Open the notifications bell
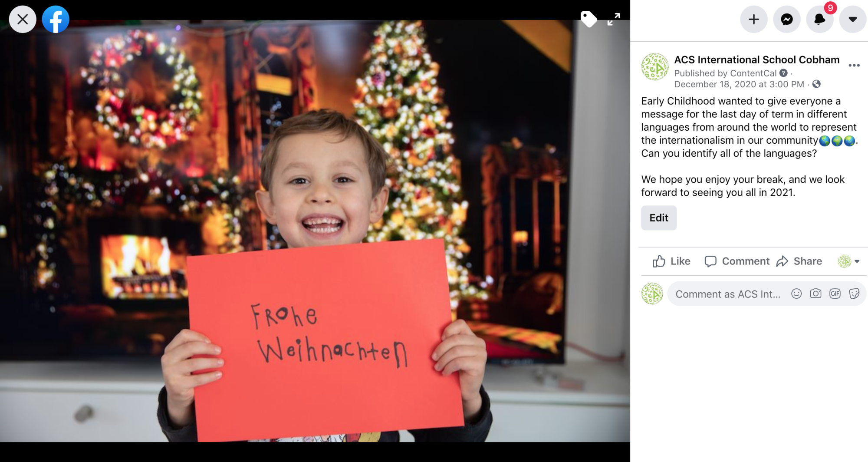This screenshot has height=462, width=868. (x=820, y=19)
